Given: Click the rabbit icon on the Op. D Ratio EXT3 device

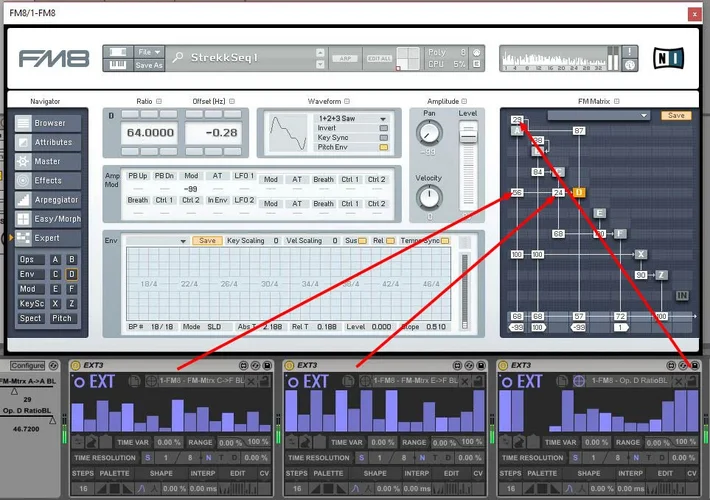Looking at the screenshot, I should coord(519,442).
